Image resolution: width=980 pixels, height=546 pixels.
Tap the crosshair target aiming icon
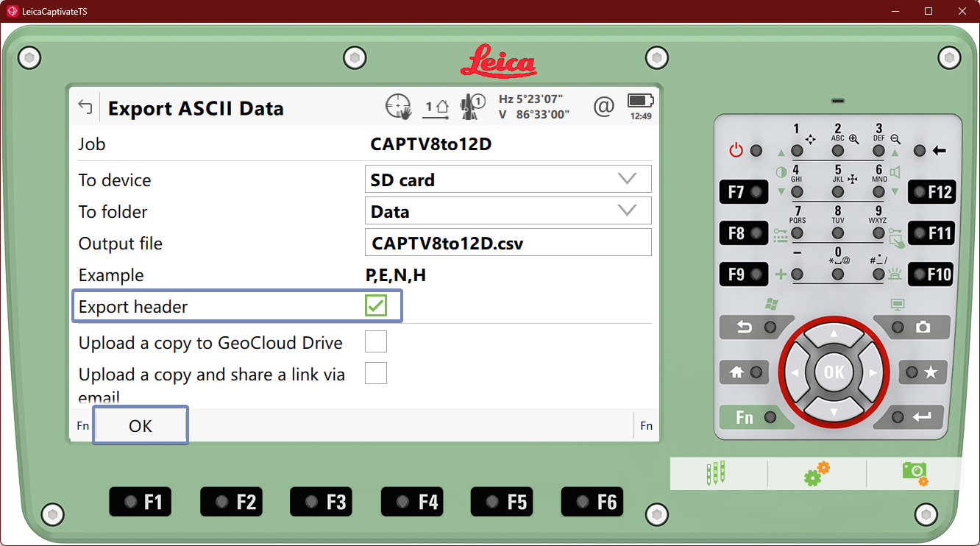click(x=398, y=107)
